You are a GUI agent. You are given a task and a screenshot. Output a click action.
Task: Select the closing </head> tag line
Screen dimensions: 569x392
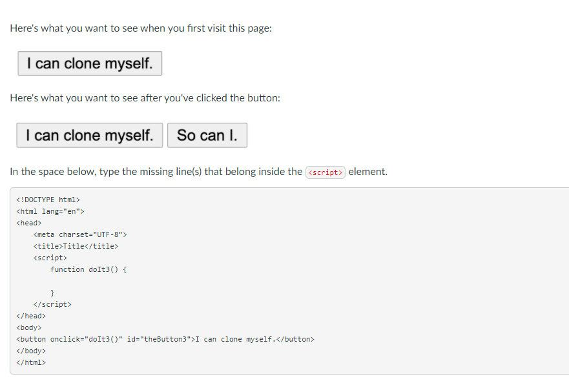click(30, 315)
